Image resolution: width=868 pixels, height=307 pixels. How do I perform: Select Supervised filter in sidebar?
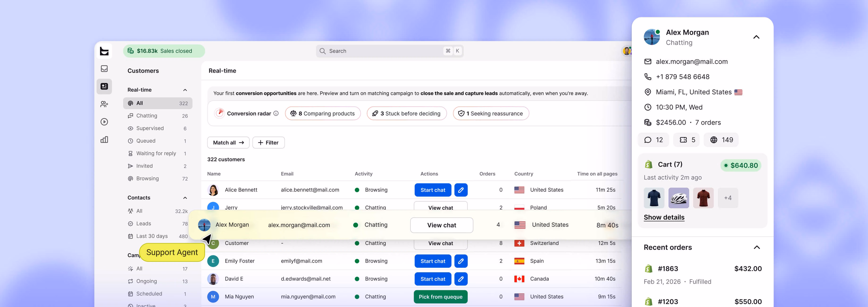click(x=158, y=128)
